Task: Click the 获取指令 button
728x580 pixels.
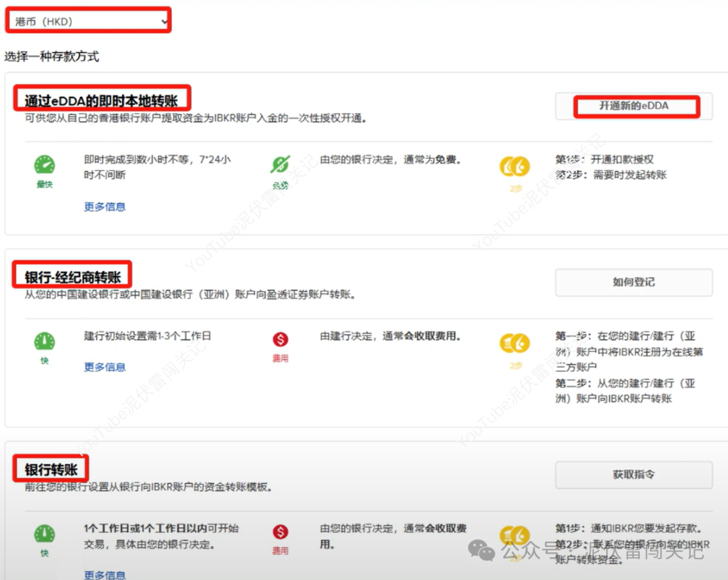Action: click(x=633, y=474)
